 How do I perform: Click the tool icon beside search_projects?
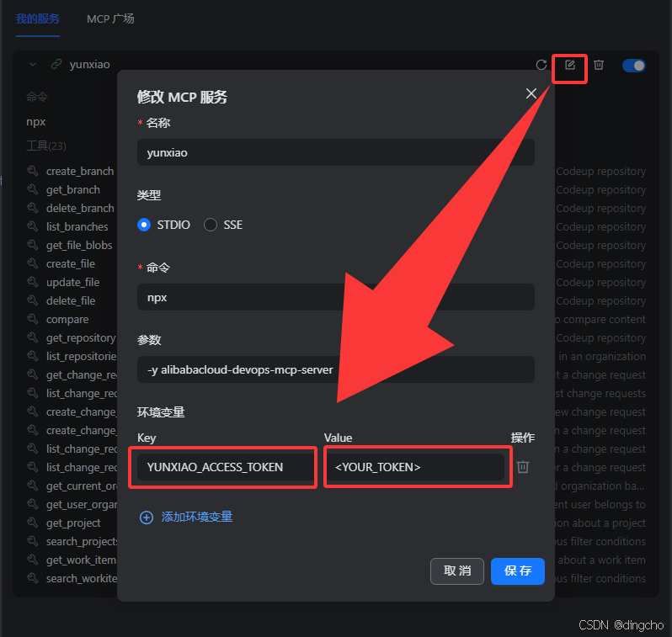click(33, 541)
